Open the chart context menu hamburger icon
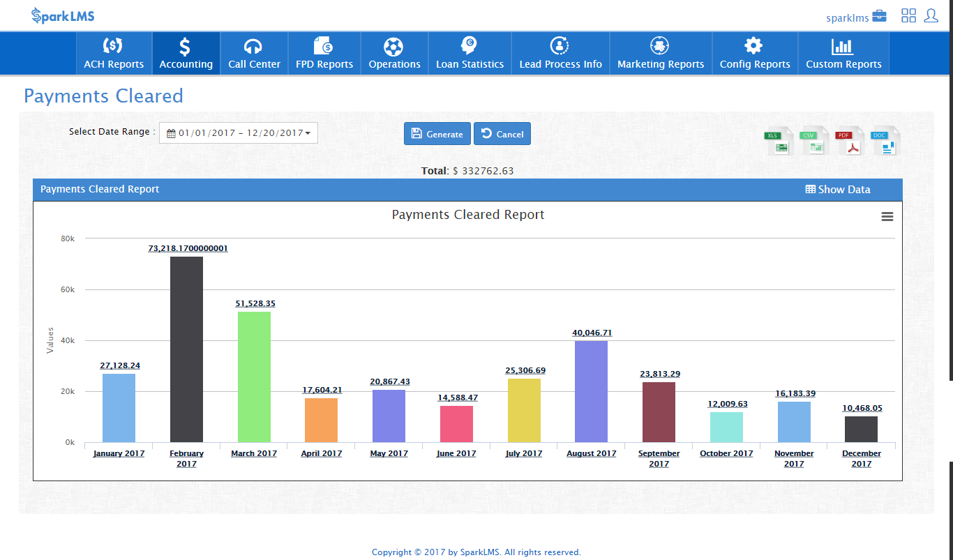 pos(887,217)
